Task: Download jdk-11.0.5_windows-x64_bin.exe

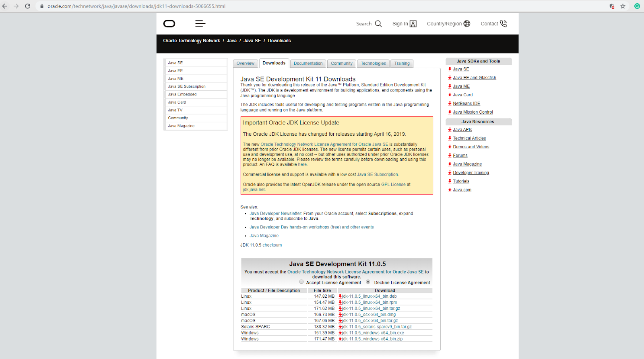Action: [373, 333]
